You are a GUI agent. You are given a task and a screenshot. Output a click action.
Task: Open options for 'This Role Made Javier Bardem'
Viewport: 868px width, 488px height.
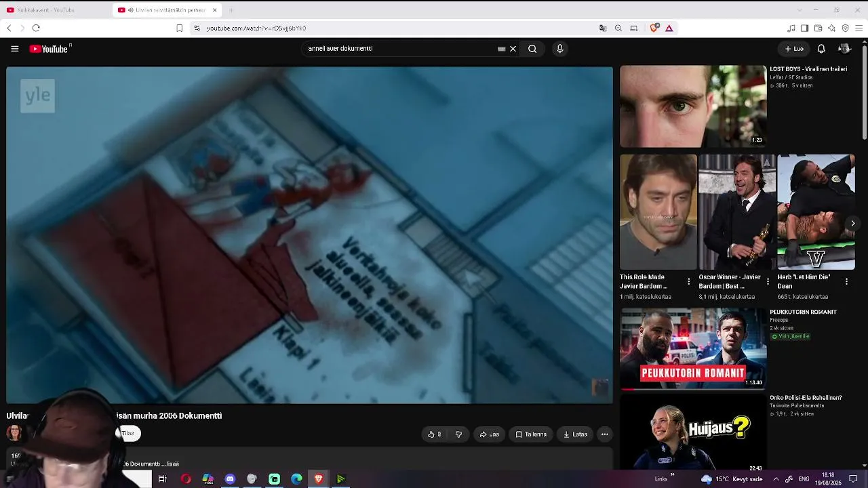pos(689,281)
